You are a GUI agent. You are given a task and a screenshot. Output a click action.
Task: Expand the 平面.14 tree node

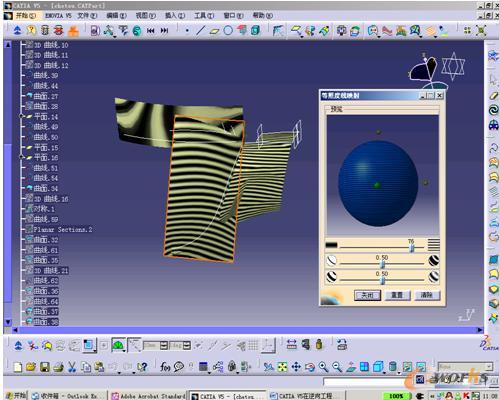[22, 116]
